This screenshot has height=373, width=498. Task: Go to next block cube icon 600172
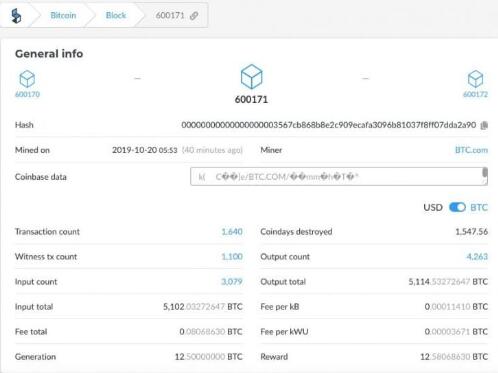475,79
